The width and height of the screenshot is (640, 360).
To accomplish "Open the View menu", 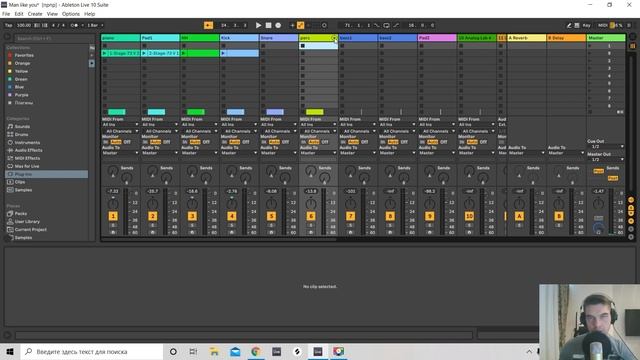I will [52, 14].
